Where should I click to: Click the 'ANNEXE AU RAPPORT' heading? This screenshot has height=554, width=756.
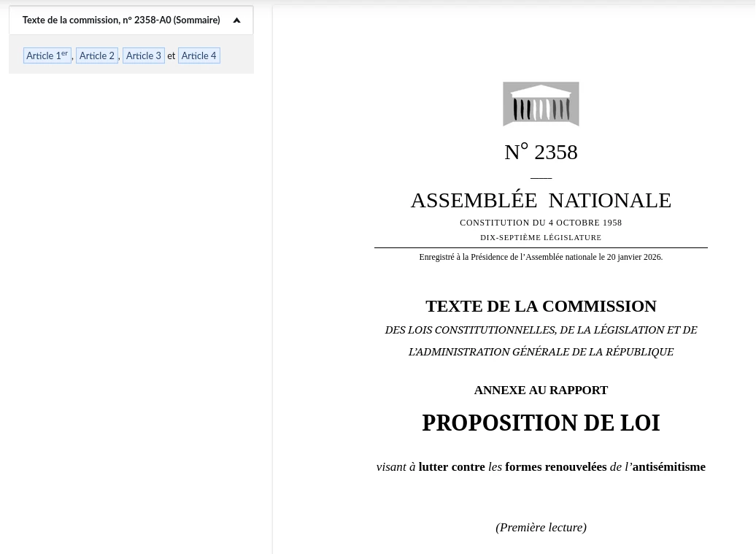pos(541,391)
